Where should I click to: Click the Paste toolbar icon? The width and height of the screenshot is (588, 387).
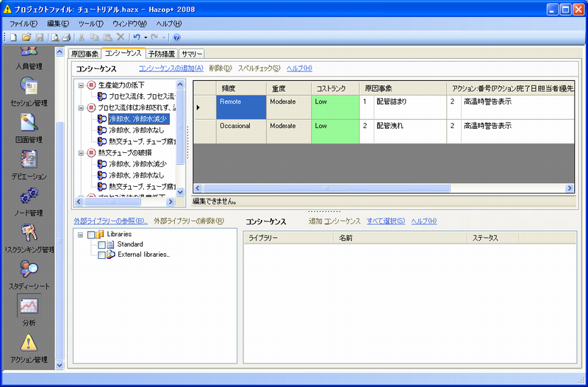[x=107, y=38]
